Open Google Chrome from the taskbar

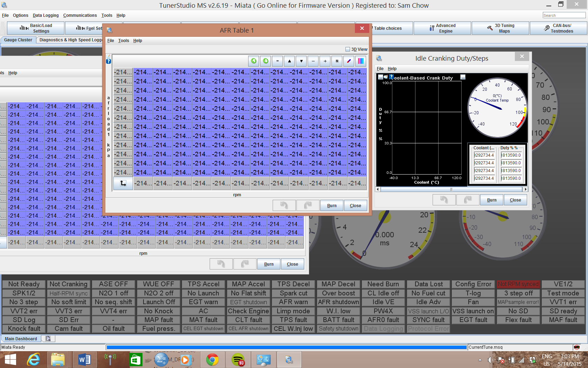tap(212, 360)
